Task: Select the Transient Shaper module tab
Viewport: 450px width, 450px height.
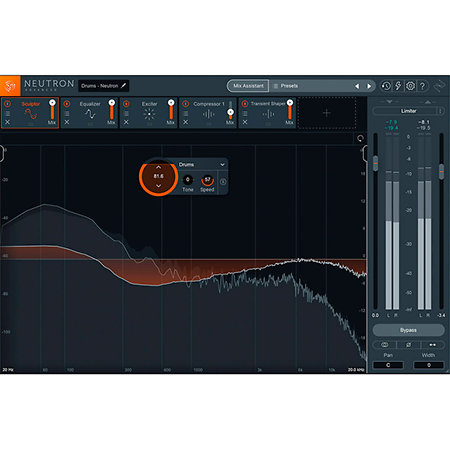Action: point(268,113)
